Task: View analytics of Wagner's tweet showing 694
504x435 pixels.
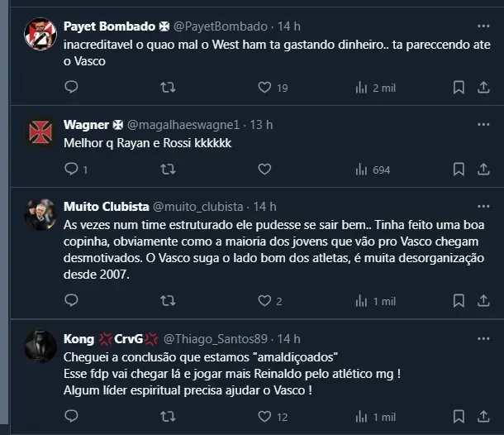Action: (x=372, y=169)
